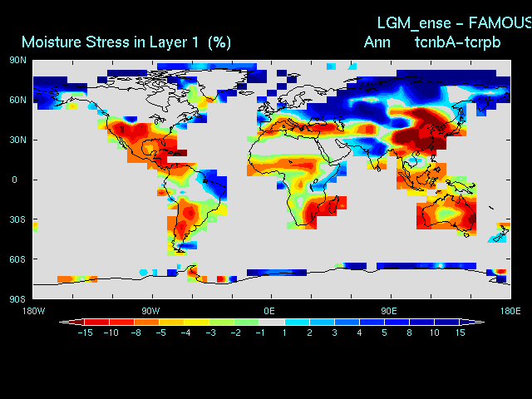Click the 90N latitude axis label
The width and height of the screenshot is (532, 399).
point(18,60)
